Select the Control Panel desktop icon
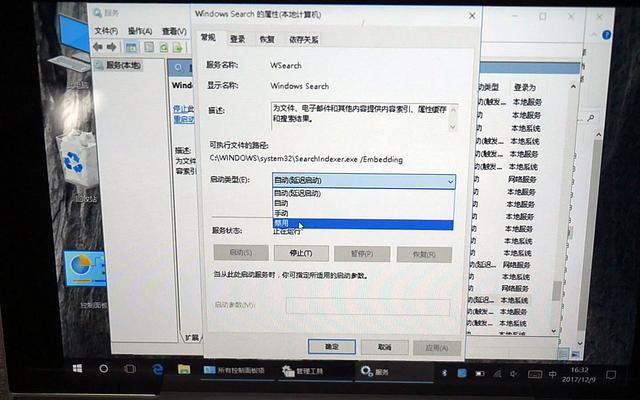The image size is (640, 400). tap(86, 278)
